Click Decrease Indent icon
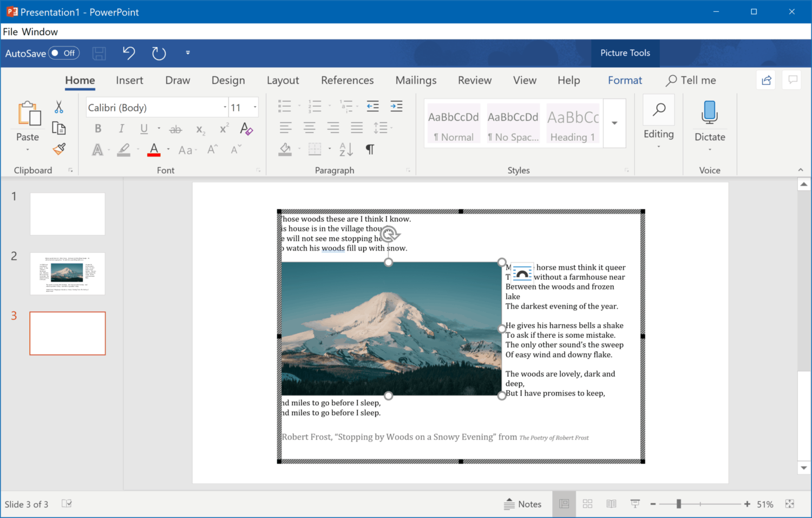The height and width of the screenshot is (518, 812). click(372, 106)
